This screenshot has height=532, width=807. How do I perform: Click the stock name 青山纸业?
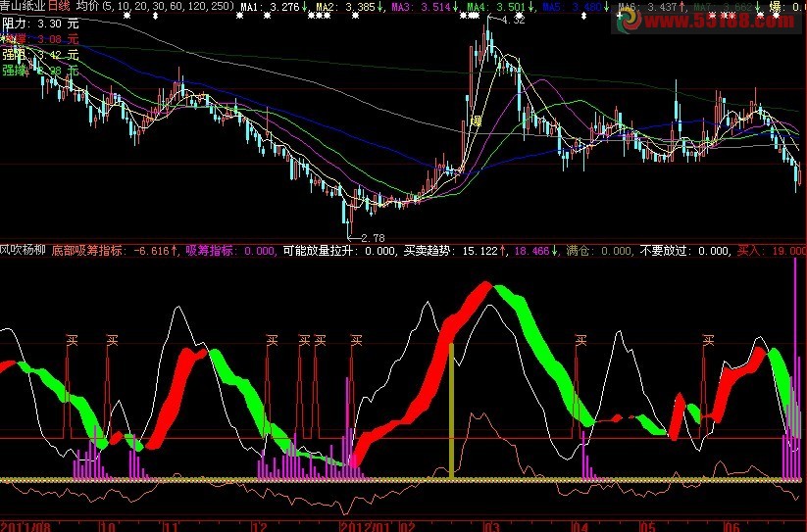click(24, 6)
